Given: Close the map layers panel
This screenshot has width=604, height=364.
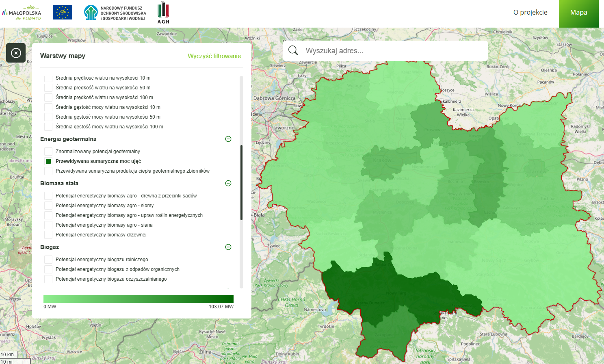Looking at the screenshot, I should pos(16,53).
